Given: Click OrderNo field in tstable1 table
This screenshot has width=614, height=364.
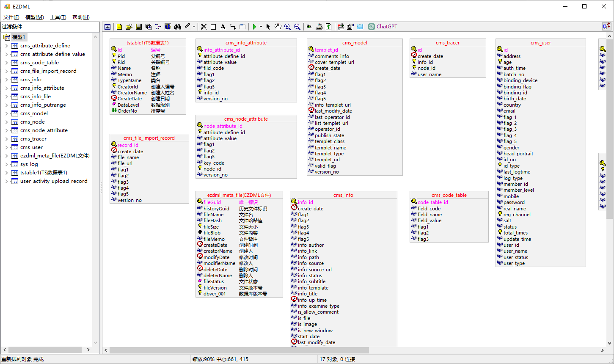Looking at the screenshot, I should 127,111.
